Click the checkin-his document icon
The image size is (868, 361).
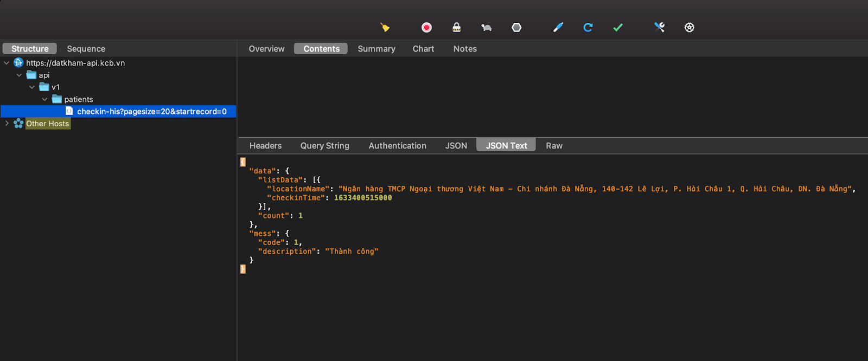click(x=69, y=111)
